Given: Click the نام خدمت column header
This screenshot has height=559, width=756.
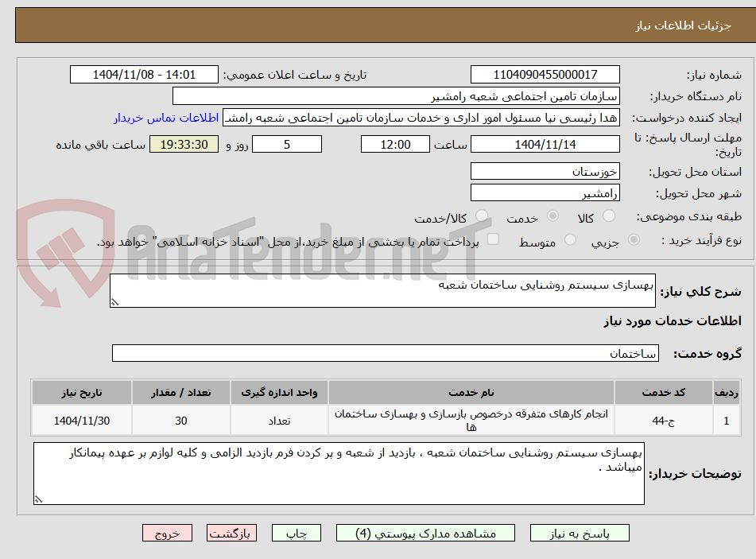Looking at the screenshot, I should click(471, 393).
